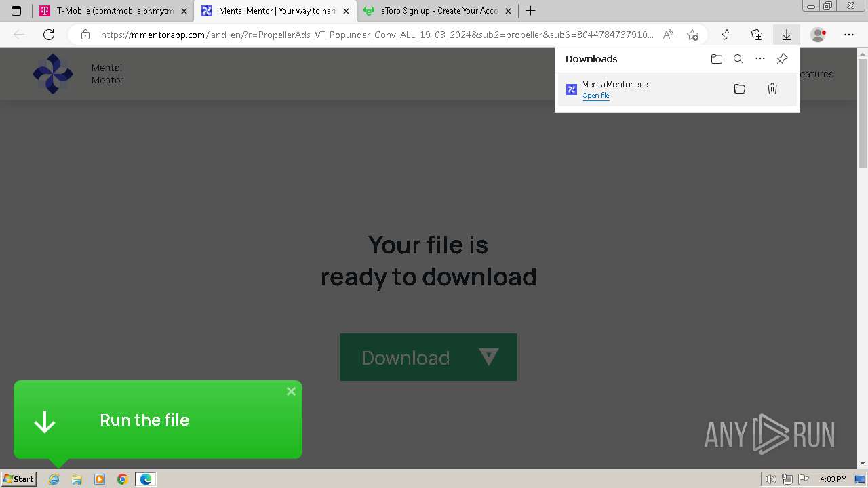Screen dimensions: 868x488
Task: Open Read aloud icon in address bar
Action: click(668, 35)
